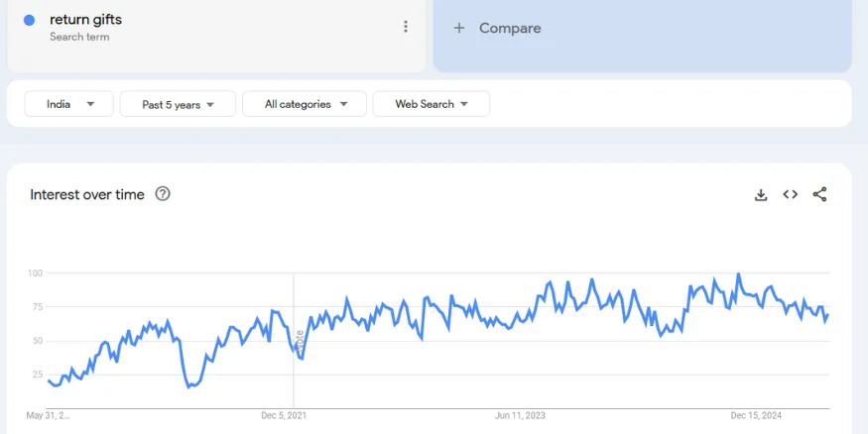
Task: Open the All categories dropdown
Action: pyautogui.click(x=305, y=104)
